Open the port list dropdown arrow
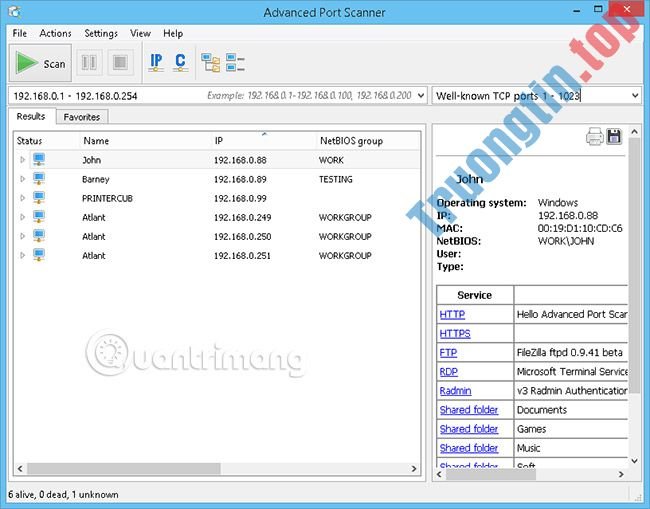The image size is (650, 509). click(635, 96)
